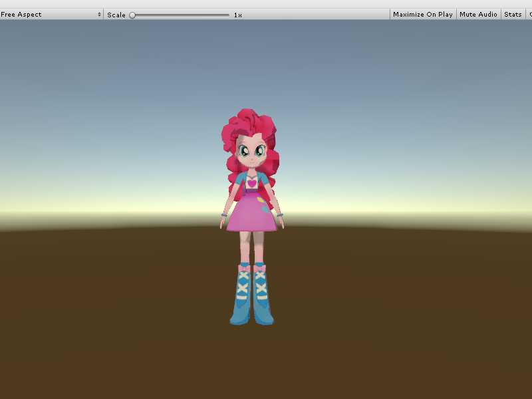
Task: Open the Free Aspect resolution dropdown
Action: tap(51, 14)
